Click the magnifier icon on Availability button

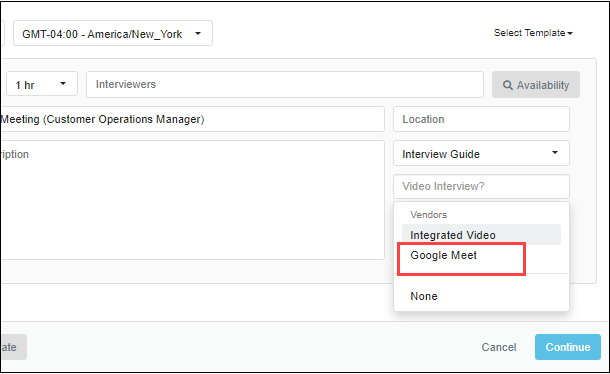pos(507,85)
